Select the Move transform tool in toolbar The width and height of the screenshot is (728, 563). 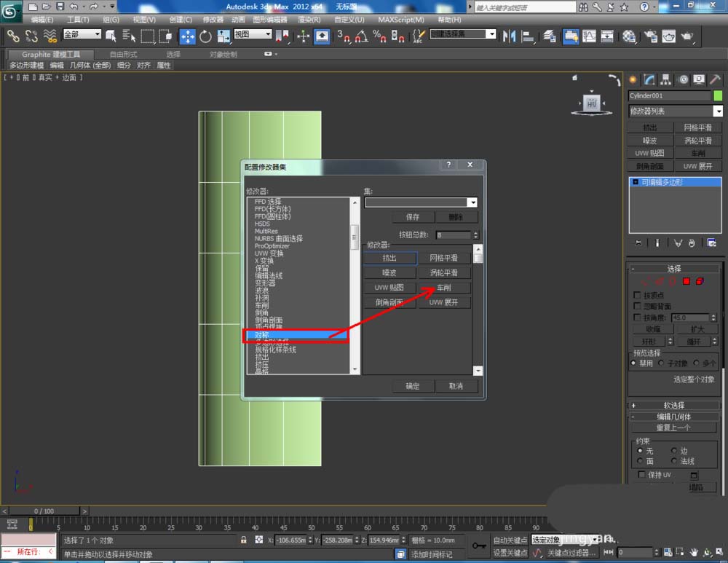[188, 36]
